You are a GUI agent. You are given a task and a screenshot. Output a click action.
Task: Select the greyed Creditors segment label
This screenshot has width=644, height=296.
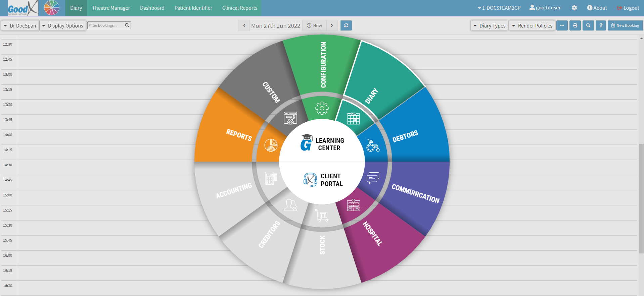coord(269,234)
